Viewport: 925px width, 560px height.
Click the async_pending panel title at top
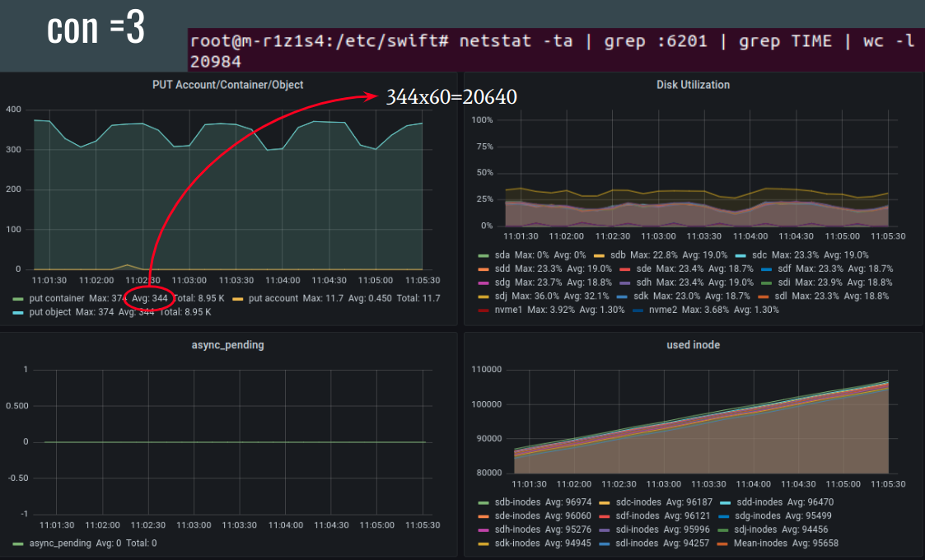pos(227,345)
